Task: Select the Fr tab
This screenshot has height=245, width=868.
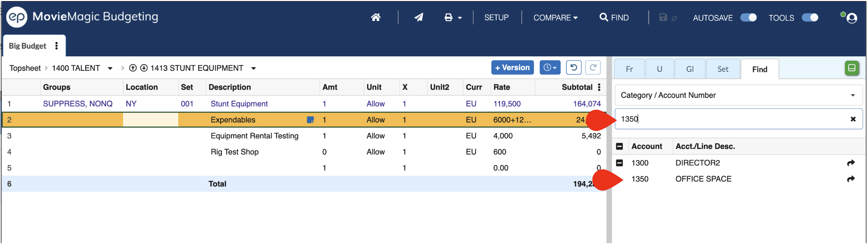Action: coord(629,69)
